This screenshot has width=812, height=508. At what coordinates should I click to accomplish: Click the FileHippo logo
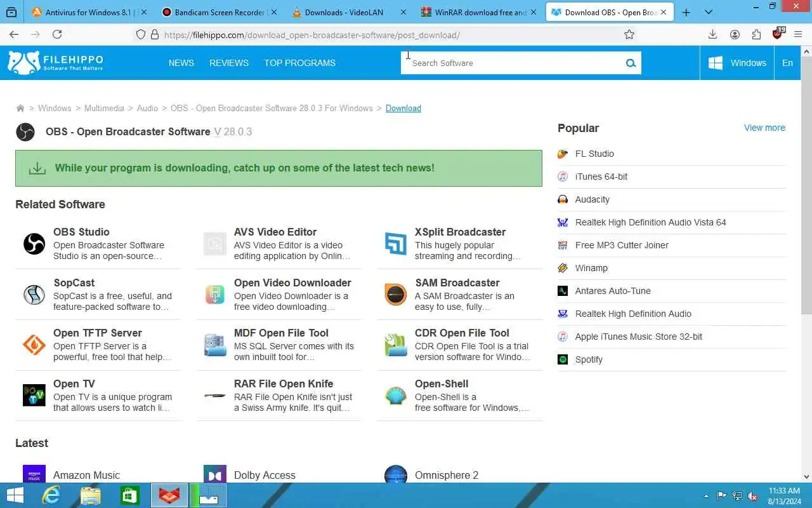[55, 62]
